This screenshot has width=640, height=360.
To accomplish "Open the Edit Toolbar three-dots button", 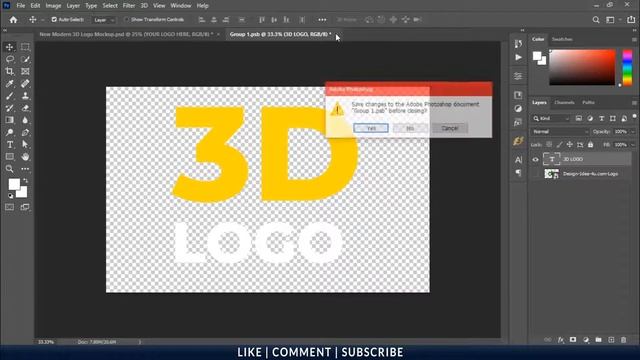I will pos(25,169).
